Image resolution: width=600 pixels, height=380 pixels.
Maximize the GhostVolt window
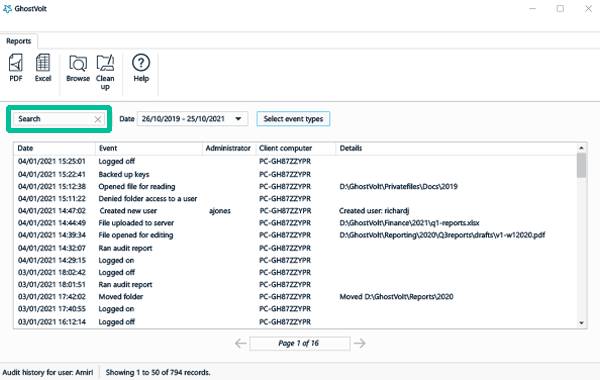560,8
